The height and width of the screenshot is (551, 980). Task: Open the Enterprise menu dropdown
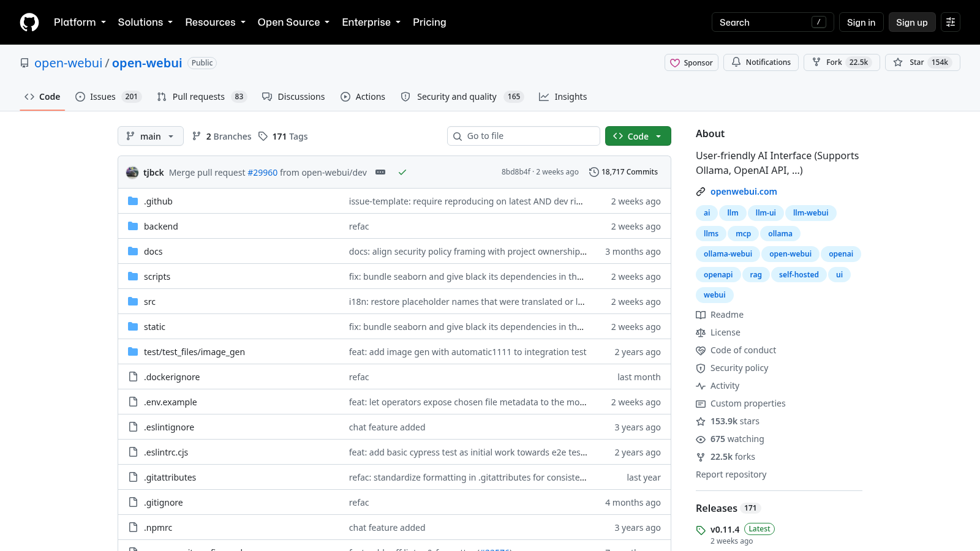(371, 22)
